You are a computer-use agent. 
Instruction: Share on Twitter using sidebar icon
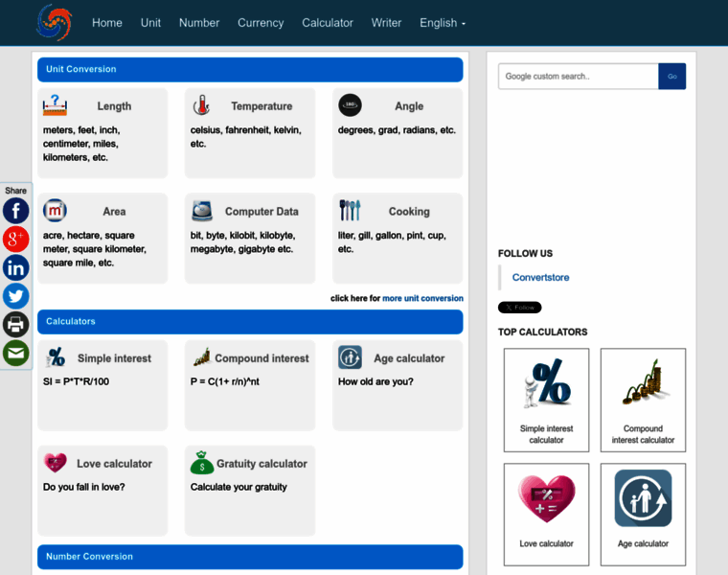pos(15,296)
